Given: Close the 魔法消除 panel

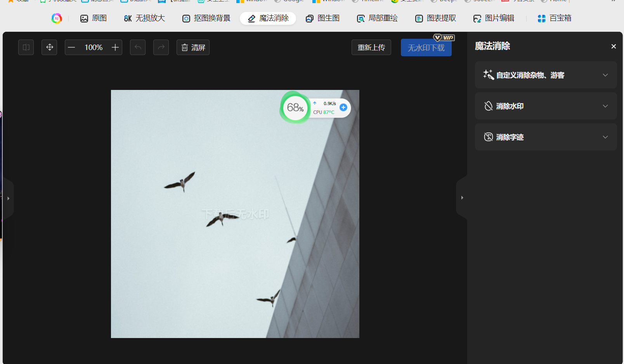Looking at the screenshot, I should pyautogui.click(x=614, y=47).
